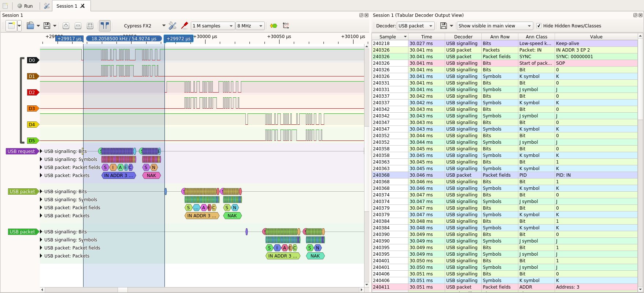Expand the open file dropdown arrow
The image size is (644, 293).
[x=38, y=26]
